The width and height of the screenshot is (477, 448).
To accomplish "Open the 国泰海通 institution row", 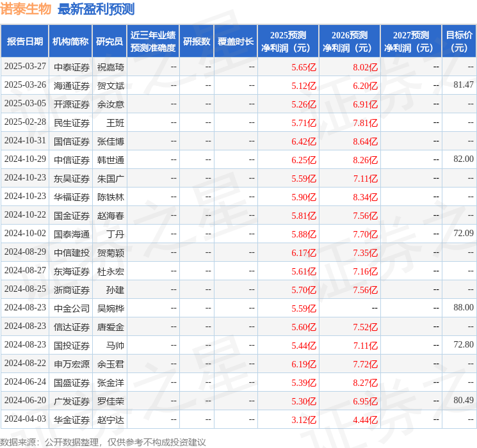I will click(72, 234).
